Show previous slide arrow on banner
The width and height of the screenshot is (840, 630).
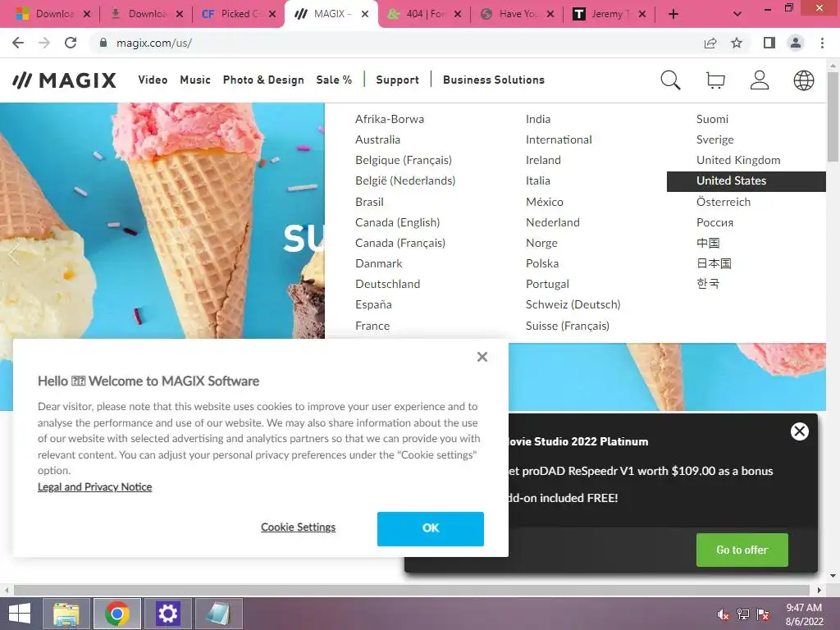(x=14, y=253)
